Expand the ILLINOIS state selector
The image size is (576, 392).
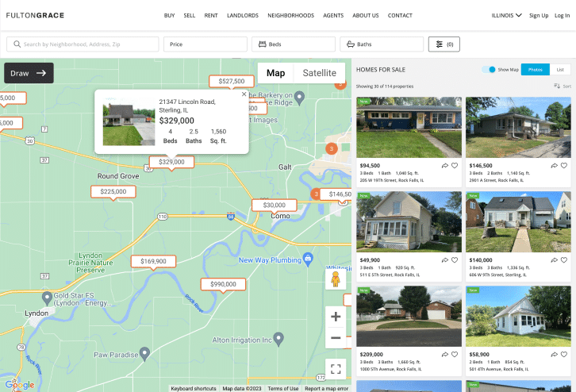[506, 15]
